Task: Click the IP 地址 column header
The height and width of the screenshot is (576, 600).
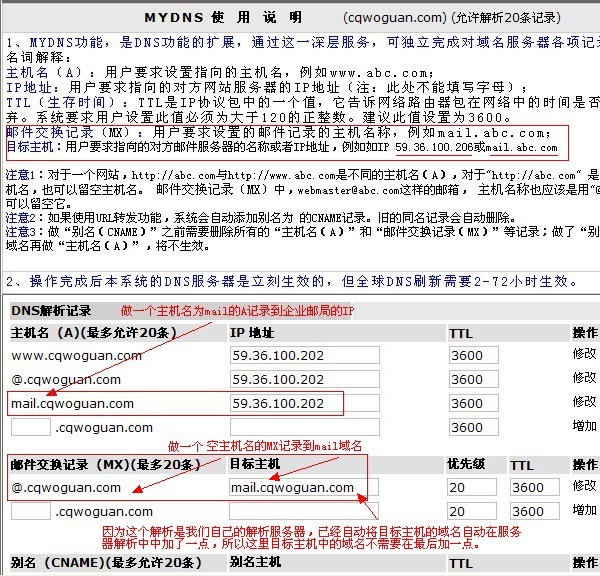Action: tap(252, 333)
